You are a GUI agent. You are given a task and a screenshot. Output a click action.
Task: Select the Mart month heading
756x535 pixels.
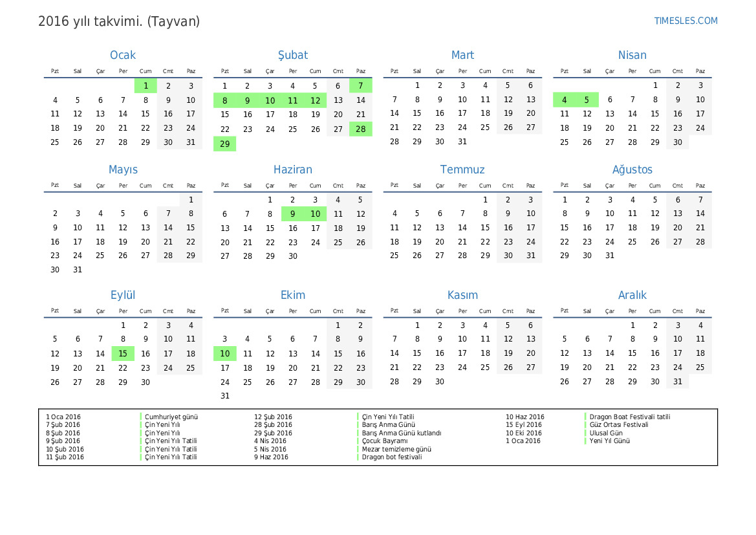(462, 55)
